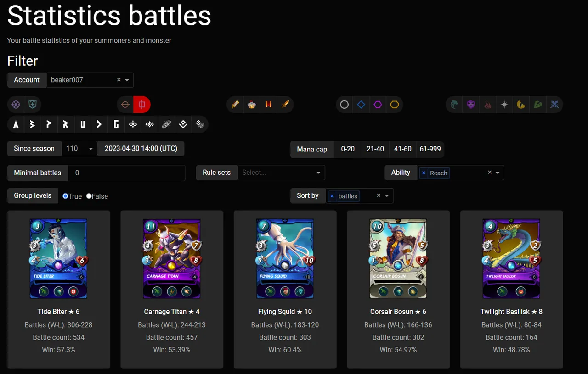Expand the Sort by dropdown arrow
The width and height of the screenshot is (588, 374).
[387, 195]
